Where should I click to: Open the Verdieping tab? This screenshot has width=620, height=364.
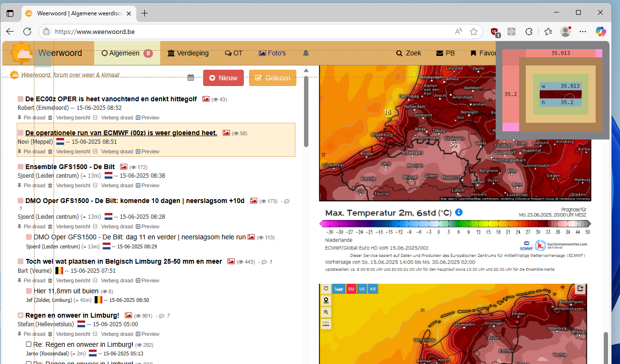pos(188,53)
